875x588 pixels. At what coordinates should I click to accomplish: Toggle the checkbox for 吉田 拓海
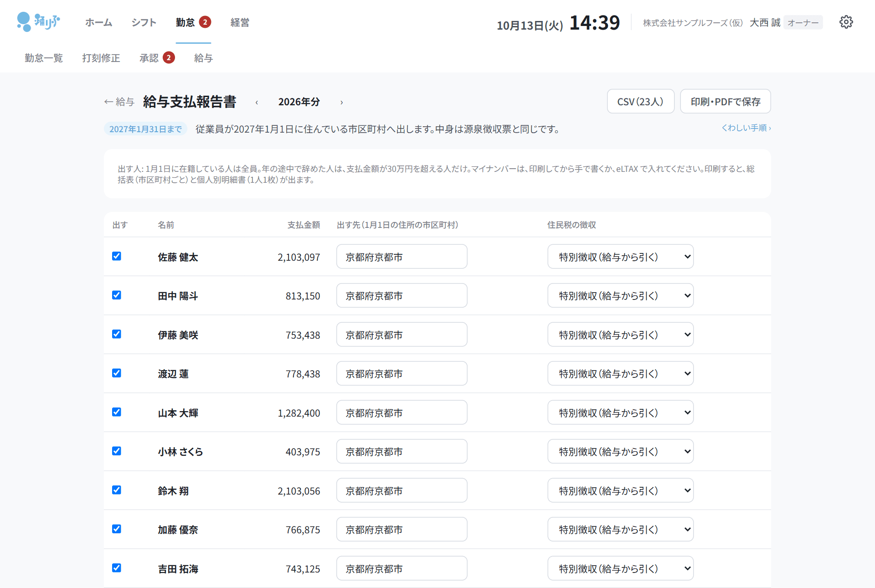117,568
